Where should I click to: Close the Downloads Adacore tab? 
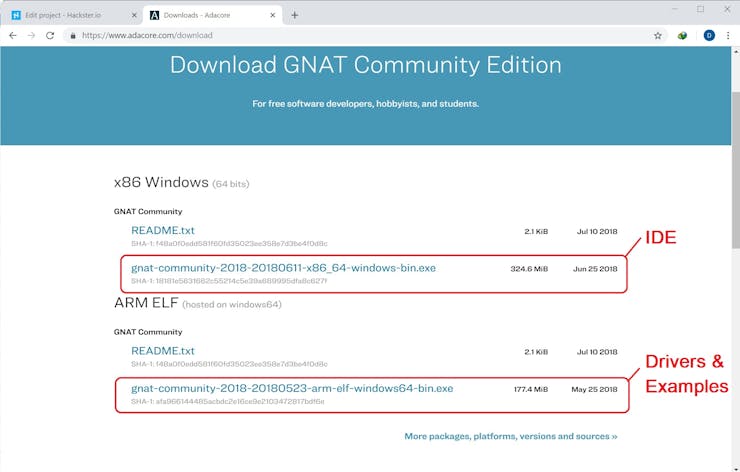pyautogui.click(x=273, y=15)
